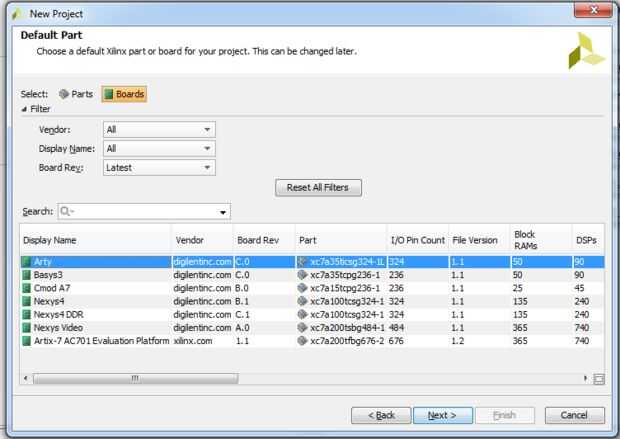Select Artix-7 AC701 Evaluation Platform row
The width and height of the screenshot is (620, 439).
point(312,341)
